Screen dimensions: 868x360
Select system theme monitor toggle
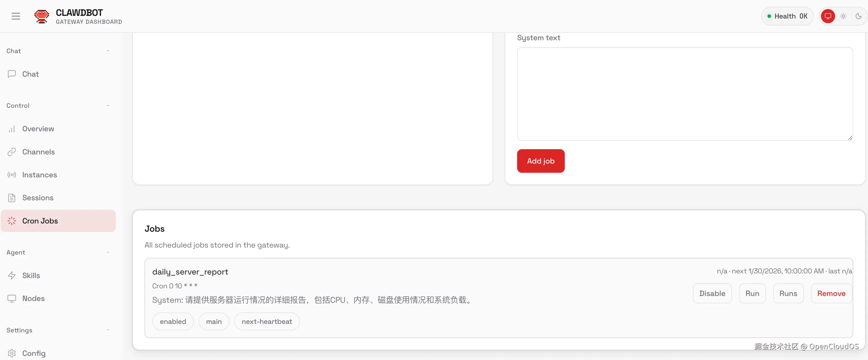coord(827,16)
